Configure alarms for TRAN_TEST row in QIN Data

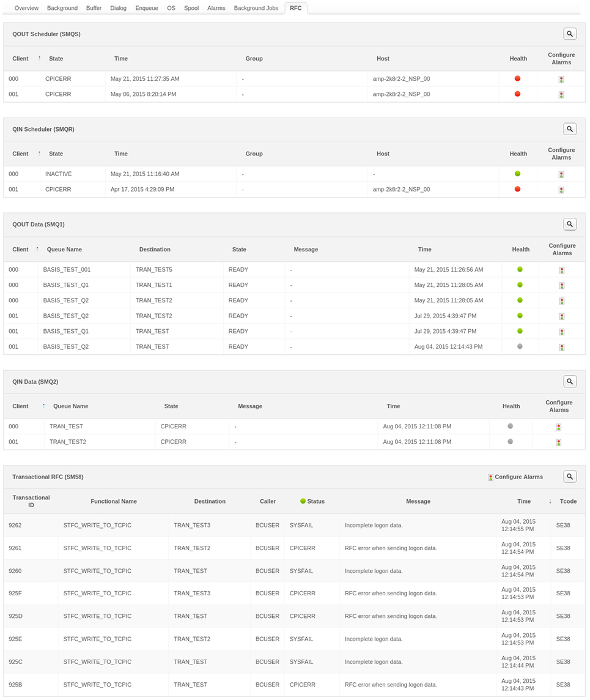[558, 426]
